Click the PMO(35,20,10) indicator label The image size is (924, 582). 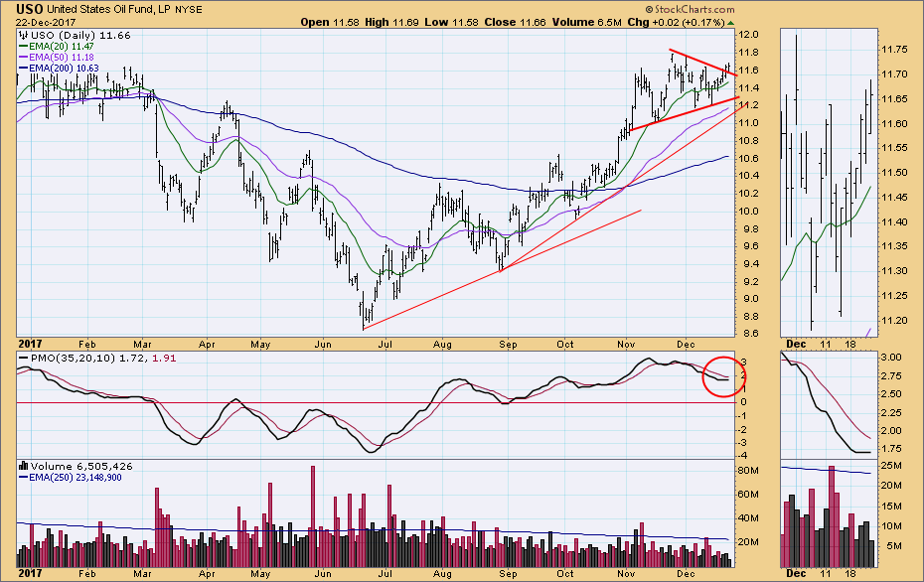(74, 359)
